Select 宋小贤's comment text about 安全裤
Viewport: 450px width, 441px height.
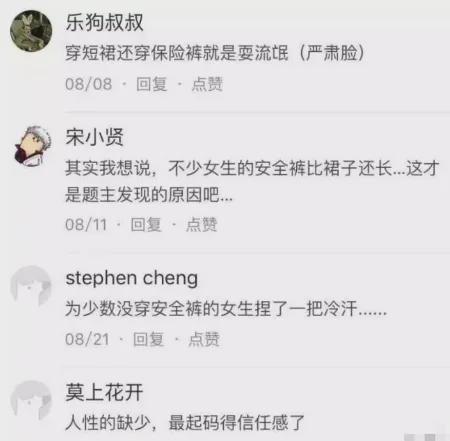[252, 181]
